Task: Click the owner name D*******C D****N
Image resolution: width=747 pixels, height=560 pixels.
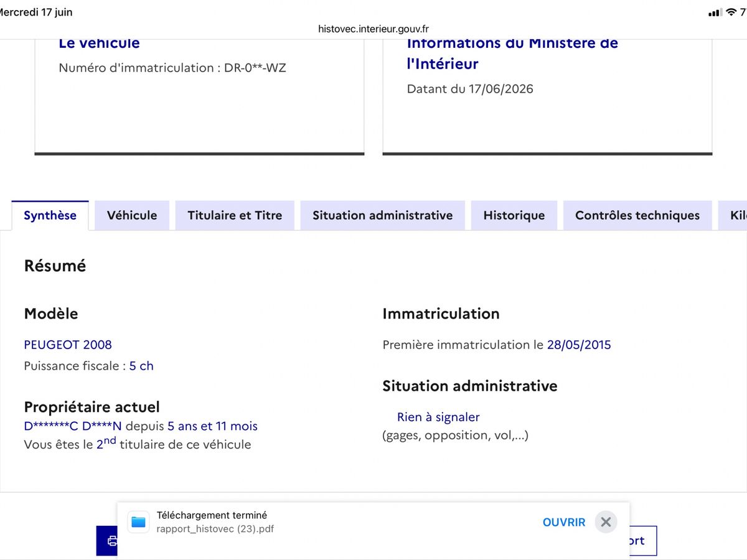Action: point(73,426)
